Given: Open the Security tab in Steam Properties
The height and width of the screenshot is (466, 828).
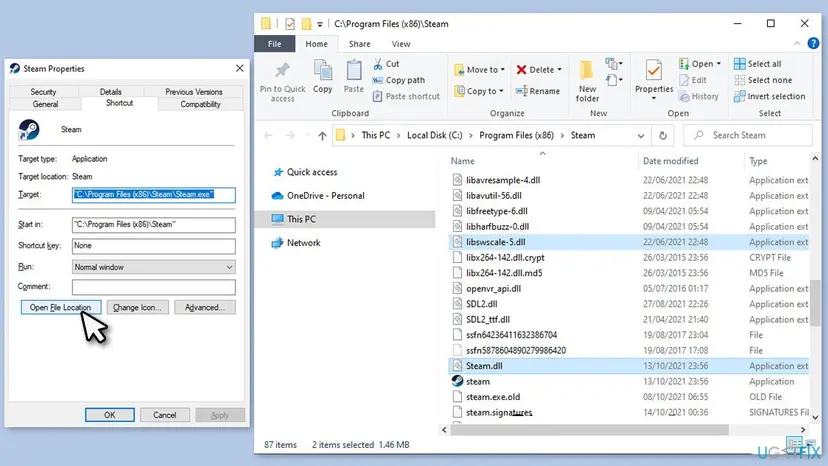Looking at the screenshot, I should click(x=43, y=92).
